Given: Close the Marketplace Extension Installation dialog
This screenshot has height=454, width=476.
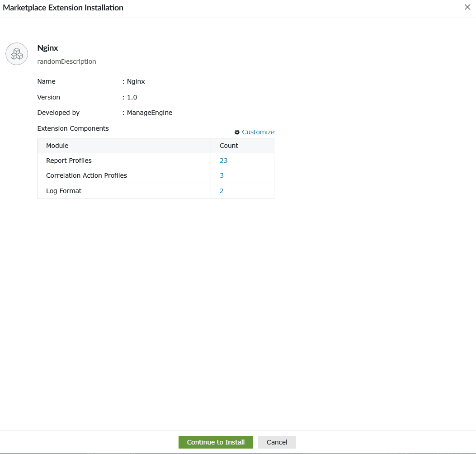Looking at the screenshot, I should coord(467,7).
